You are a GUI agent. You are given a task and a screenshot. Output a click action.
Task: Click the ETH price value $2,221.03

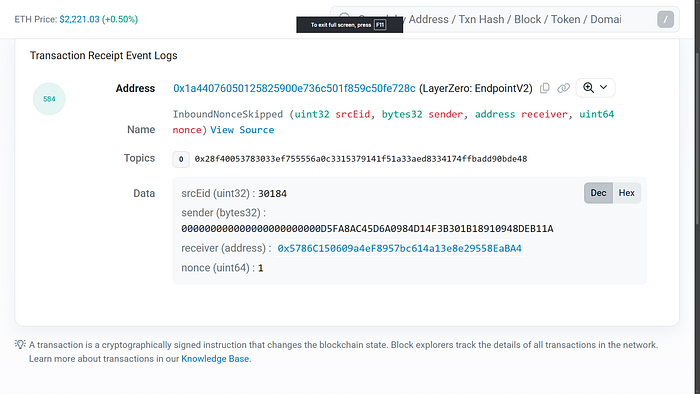79,19
